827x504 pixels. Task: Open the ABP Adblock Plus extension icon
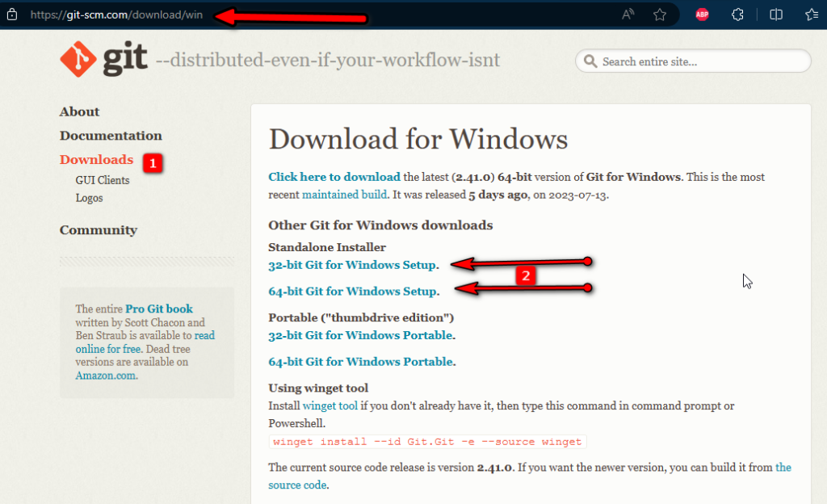tap(702, 15)
